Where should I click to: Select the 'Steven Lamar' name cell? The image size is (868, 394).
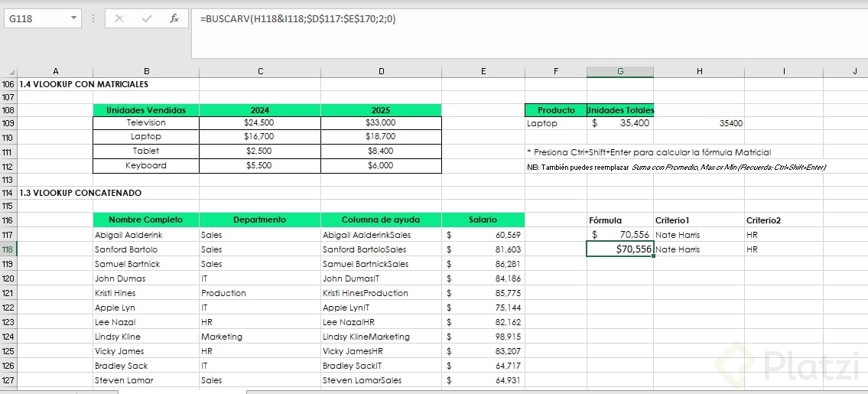click(x=146, y=380)
